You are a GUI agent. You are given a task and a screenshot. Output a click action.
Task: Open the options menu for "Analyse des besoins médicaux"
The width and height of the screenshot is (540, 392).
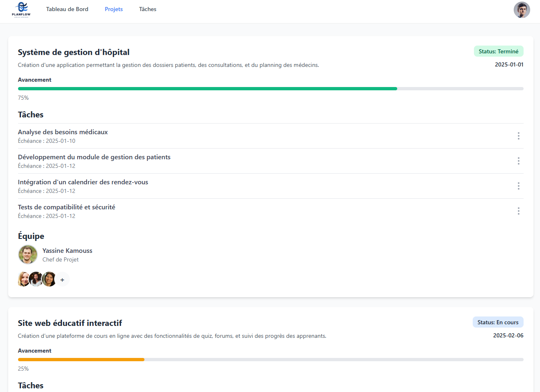point(518,136)
